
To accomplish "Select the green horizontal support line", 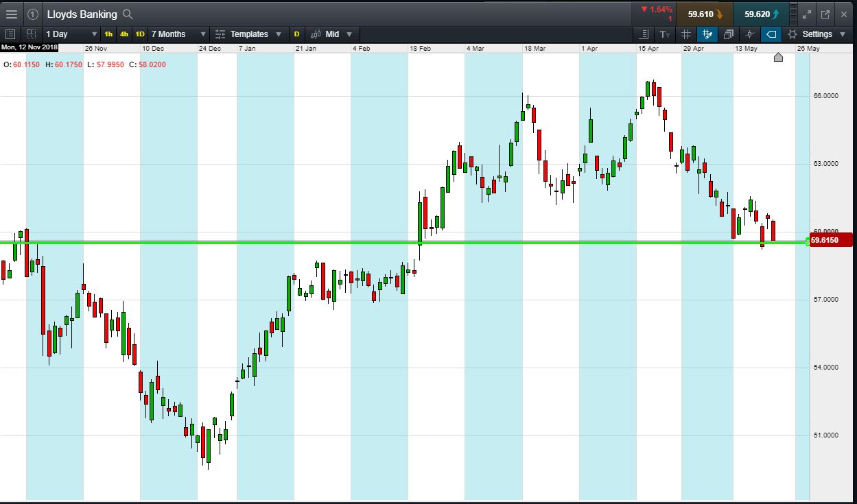I will point(401,243).
